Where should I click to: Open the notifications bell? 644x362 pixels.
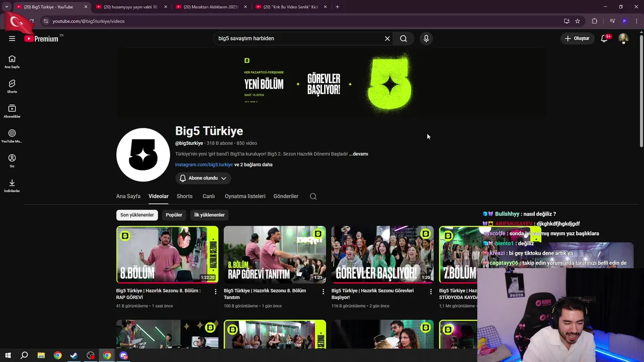coord(604,38)
